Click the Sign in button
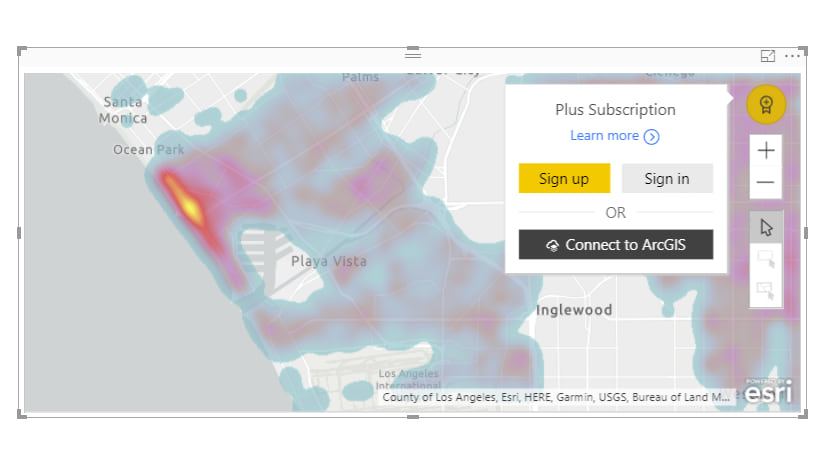The width and height of the screenshot is (826, 465). (667, 179)
